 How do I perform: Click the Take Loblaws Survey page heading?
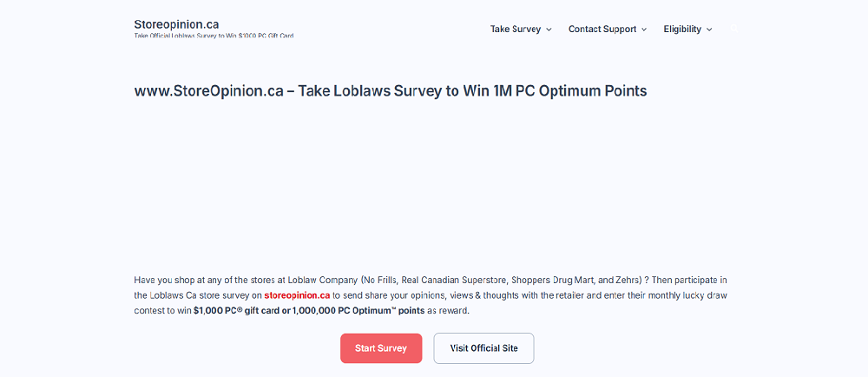point(391,91)
